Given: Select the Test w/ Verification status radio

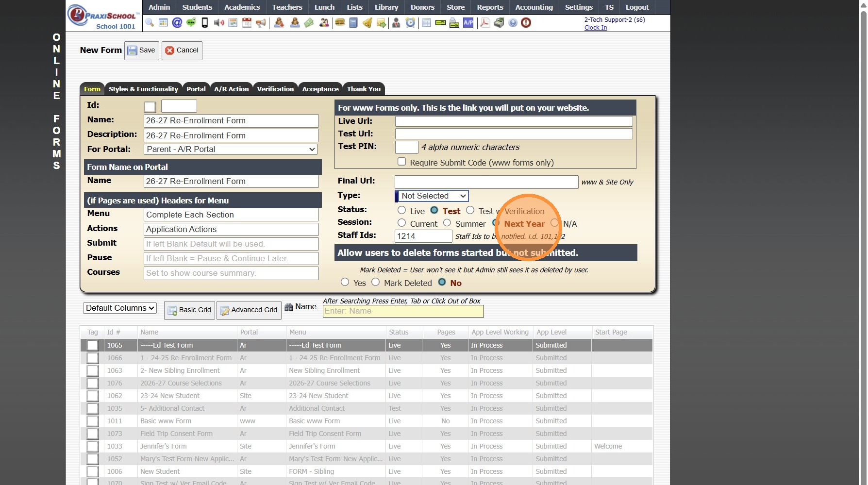Looking at the screenshot, I should 470,210.
